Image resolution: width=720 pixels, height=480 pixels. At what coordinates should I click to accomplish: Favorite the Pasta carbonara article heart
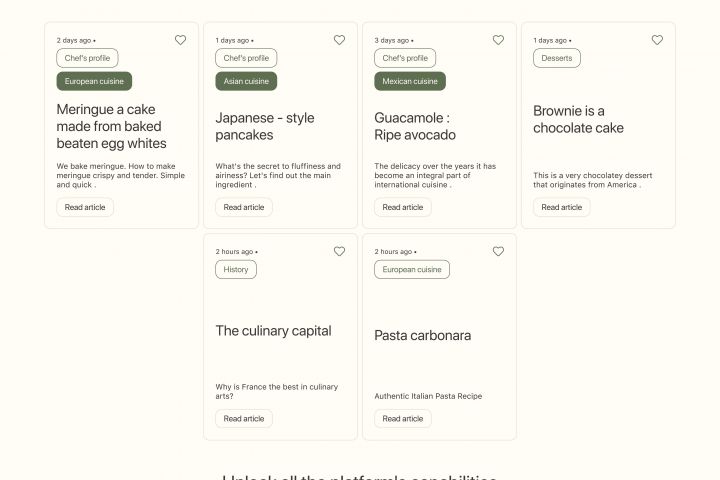(x=498, y=251)
